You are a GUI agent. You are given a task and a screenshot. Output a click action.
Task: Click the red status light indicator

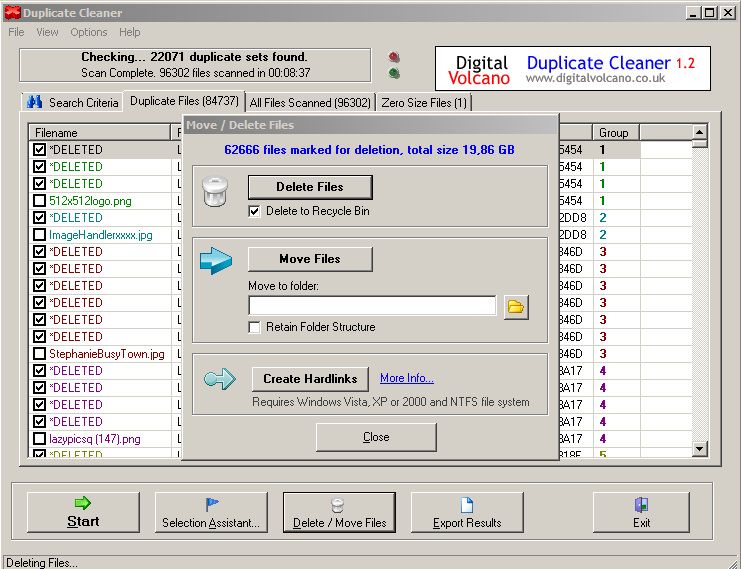tap(394, 57)
